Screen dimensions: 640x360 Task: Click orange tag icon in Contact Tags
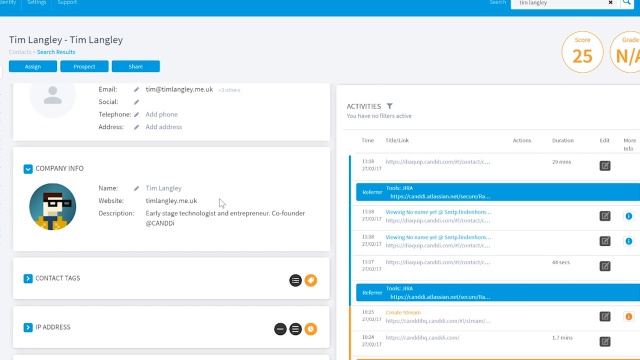pyautogui.click(x=311, y=280)
